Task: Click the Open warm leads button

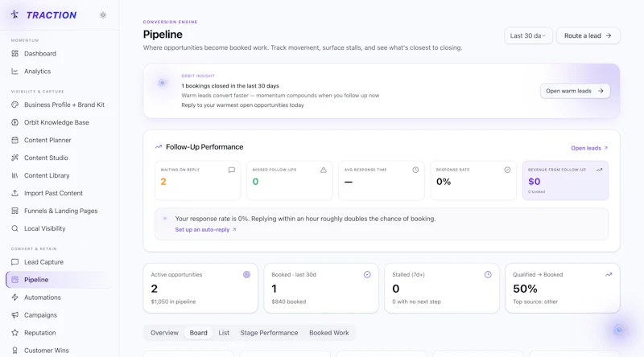Action: tap(575, 91)
